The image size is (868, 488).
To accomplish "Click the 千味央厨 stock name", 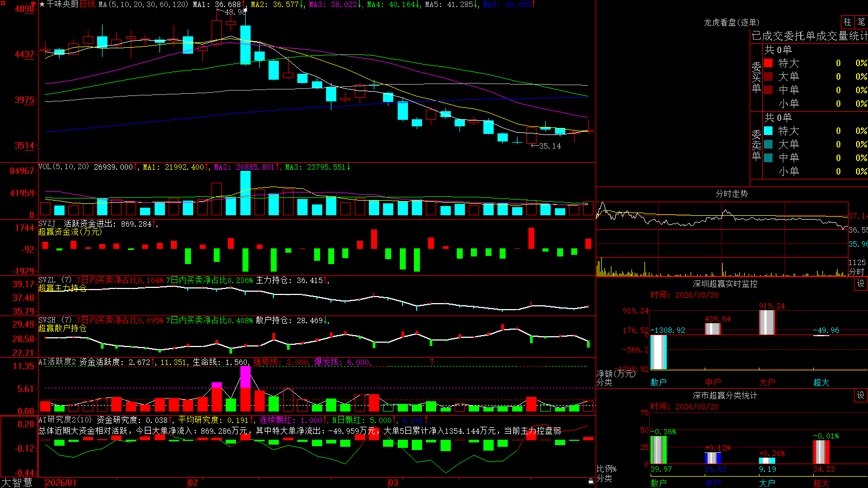I will 62,4.
